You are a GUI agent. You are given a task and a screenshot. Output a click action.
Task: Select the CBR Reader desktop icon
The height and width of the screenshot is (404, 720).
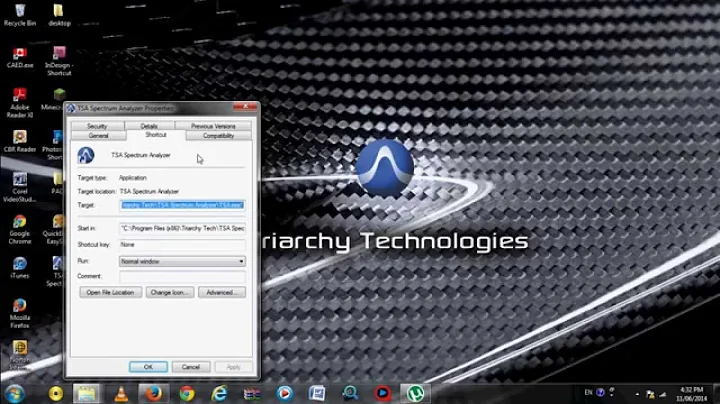(x=20, y=141)
